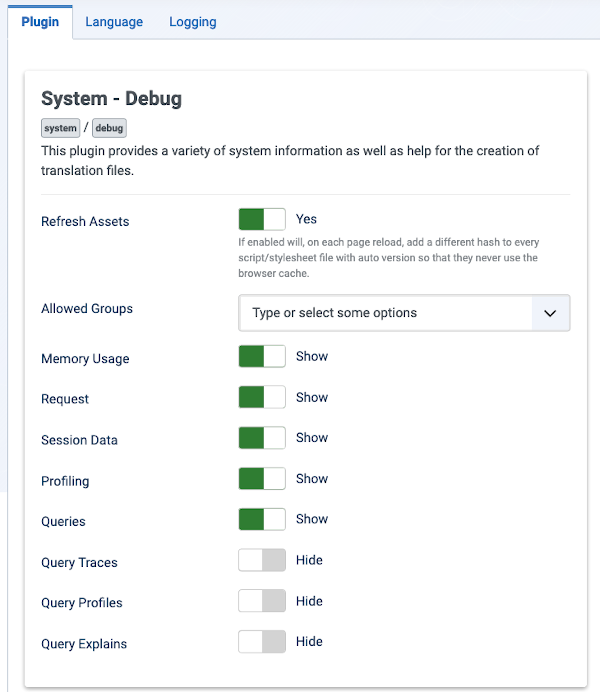The image size is (600, 692).
Task: Click the 'Show' text beside Memory Usage
Action: pos(312,356)
